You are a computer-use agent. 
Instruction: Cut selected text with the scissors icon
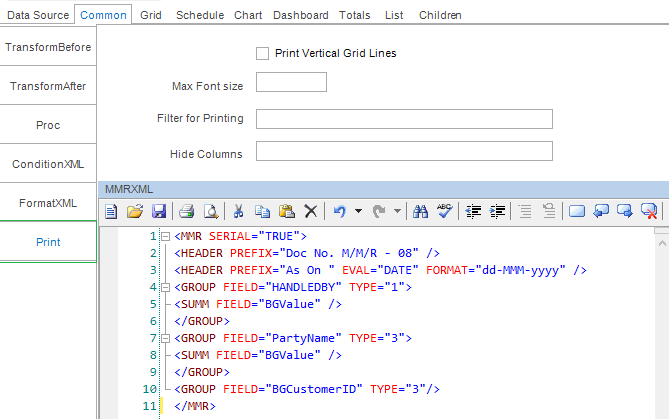(238, 211)
